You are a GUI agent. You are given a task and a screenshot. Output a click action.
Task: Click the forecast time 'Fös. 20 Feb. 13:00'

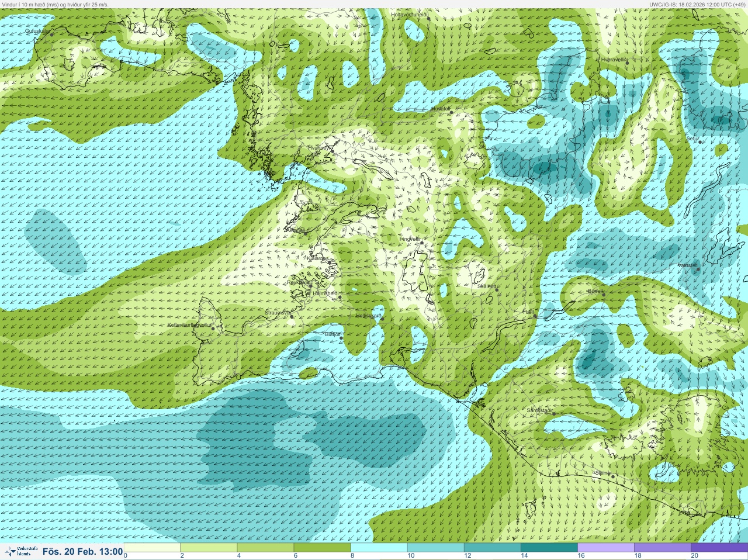[82, 551]
